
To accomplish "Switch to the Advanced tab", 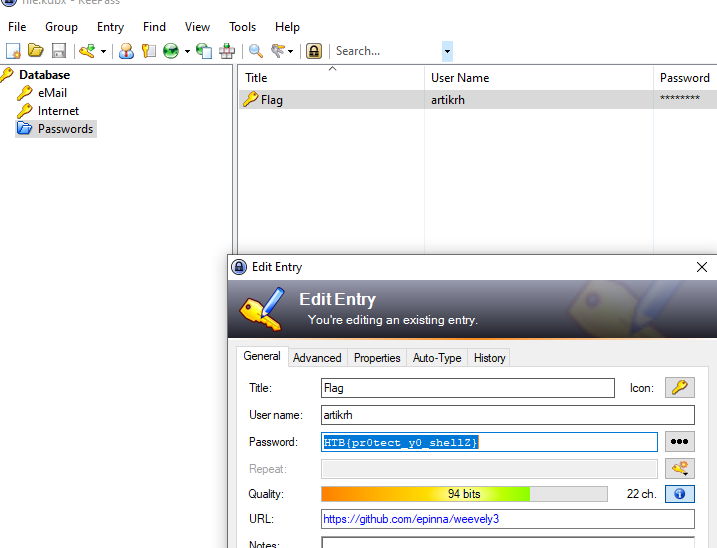I will point(317,358).
